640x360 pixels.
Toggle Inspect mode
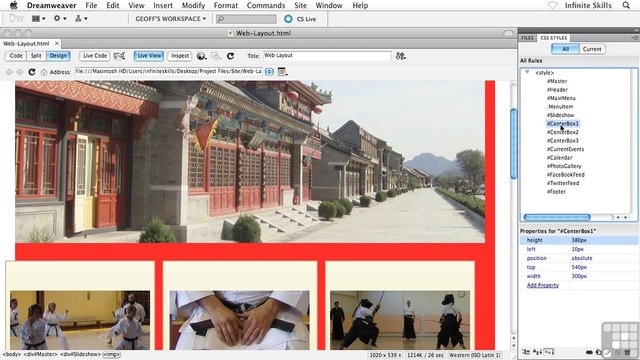click(180, 56)
